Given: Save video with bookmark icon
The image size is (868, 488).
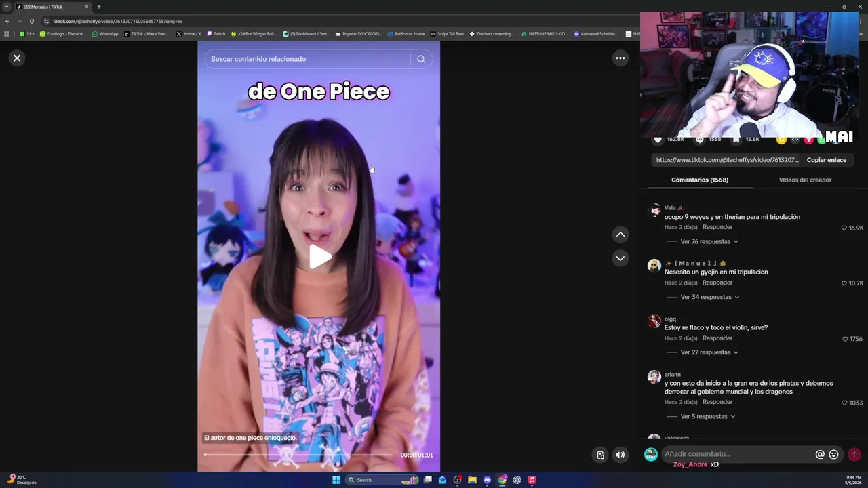Looking at the screenshot, I should (737, 140).
